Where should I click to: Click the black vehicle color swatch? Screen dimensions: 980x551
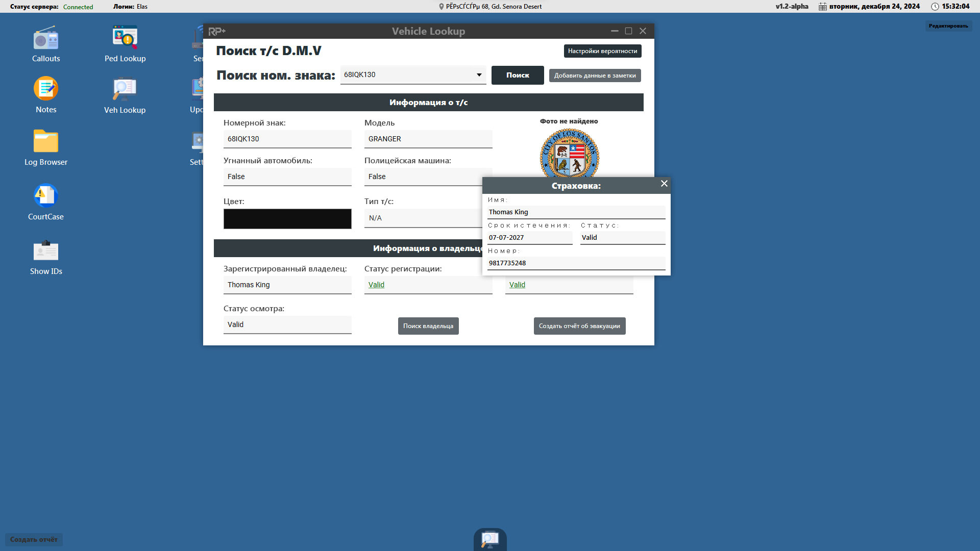(287, 219)
